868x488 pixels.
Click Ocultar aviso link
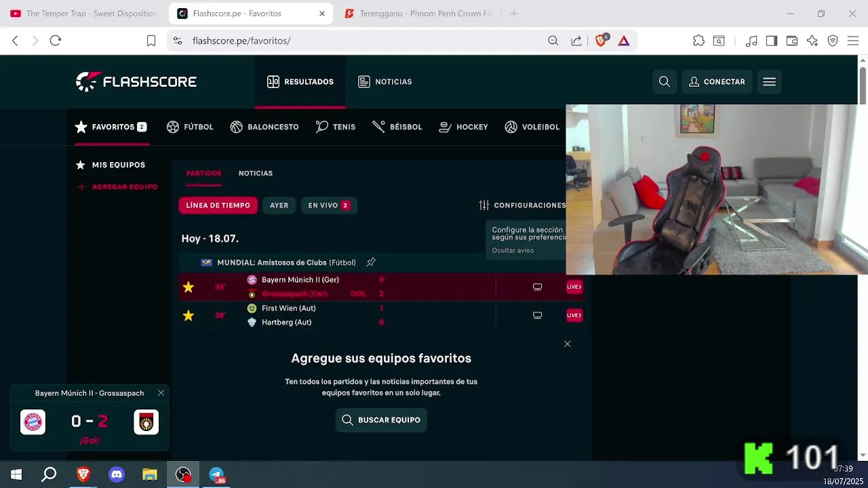[x=513, y=251]
